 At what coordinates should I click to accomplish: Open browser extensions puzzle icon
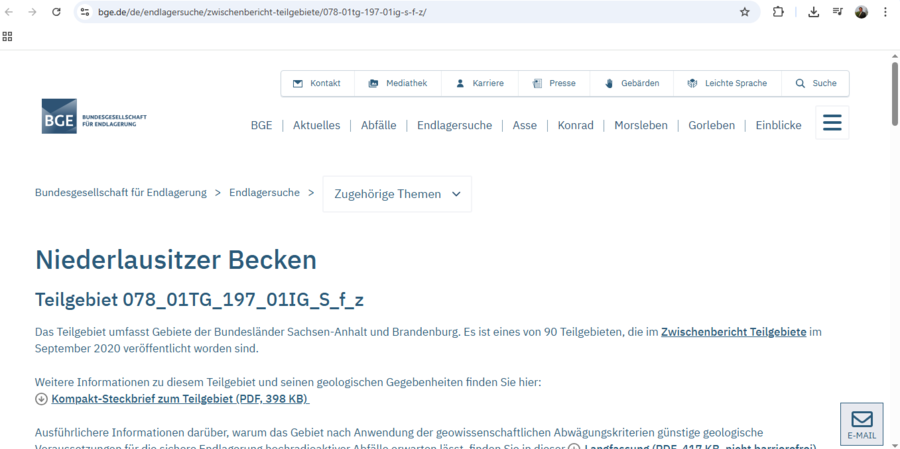pos(778,12)
